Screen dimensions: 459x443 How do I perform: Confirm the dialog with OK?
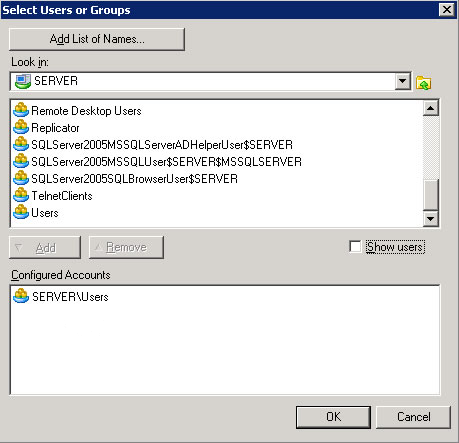333,417
